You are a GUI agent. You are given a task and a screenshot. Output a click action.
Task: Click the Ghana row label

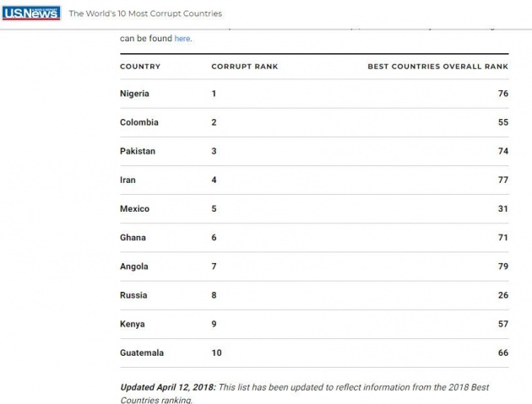coord(133,238)
